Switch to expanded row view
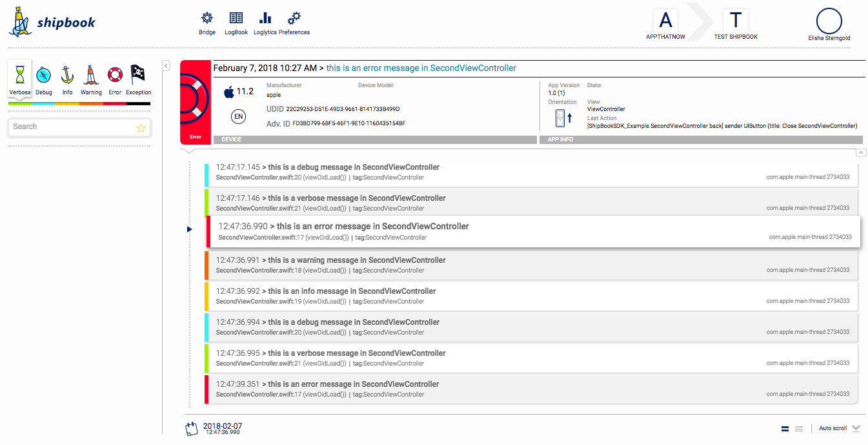The width and height of the screenshot is (868, 445). click(785, 428)
